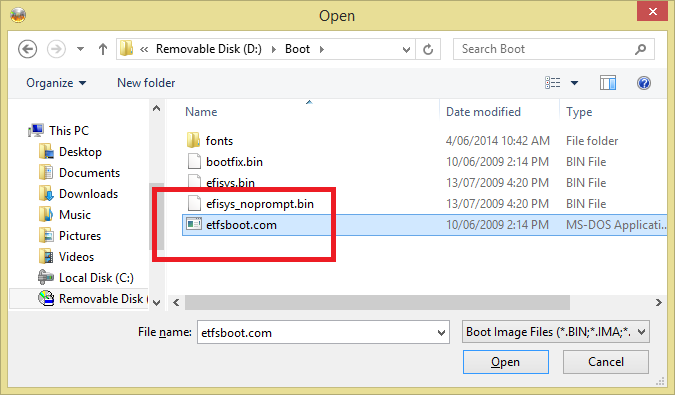
Task: Select This PC in navigation pane
Action: tap(69, 130)
